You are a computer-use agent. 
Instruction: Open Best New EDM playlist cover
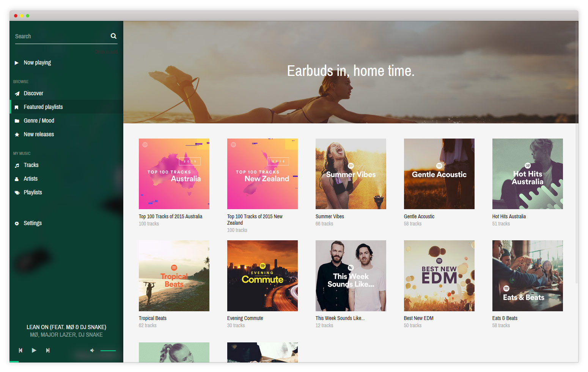pos(439,276)
